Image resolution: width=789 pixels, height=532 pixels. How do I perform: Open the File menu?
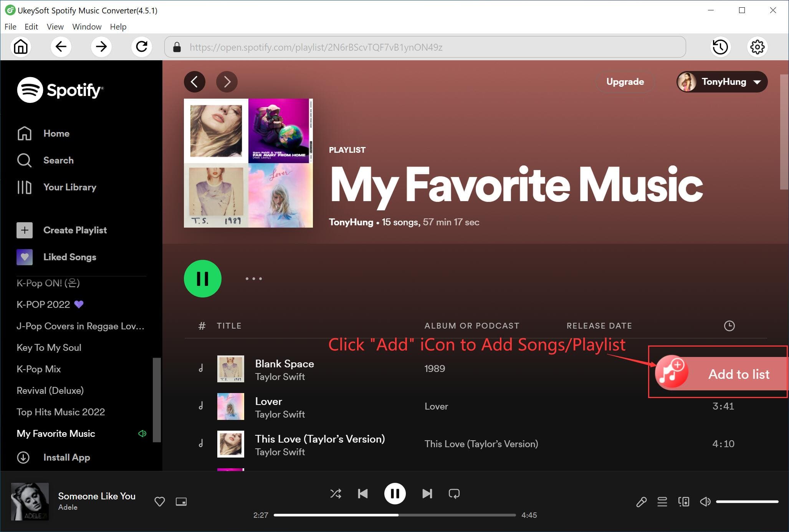click(10, 26)
